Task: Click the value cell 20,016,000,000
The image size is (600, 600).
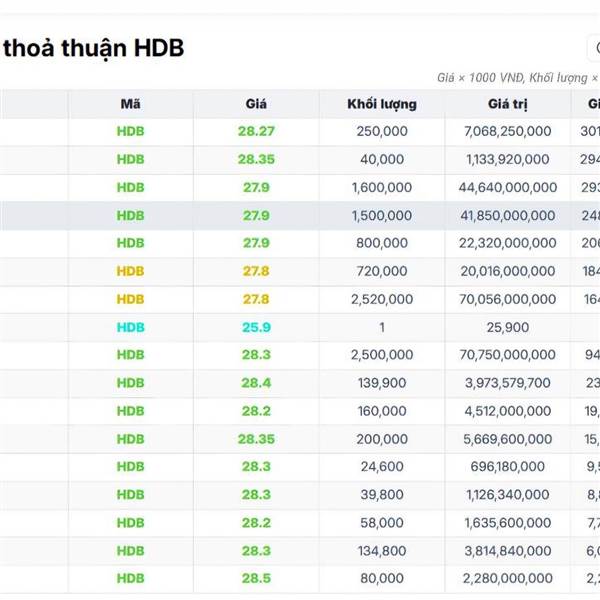Action: coord(508,271)
